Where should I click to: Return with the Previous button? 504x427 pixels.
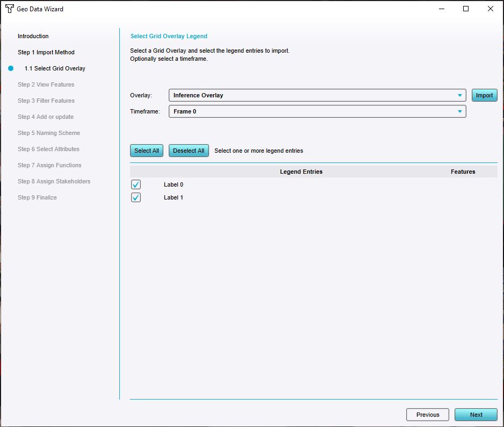pos(428,415)
